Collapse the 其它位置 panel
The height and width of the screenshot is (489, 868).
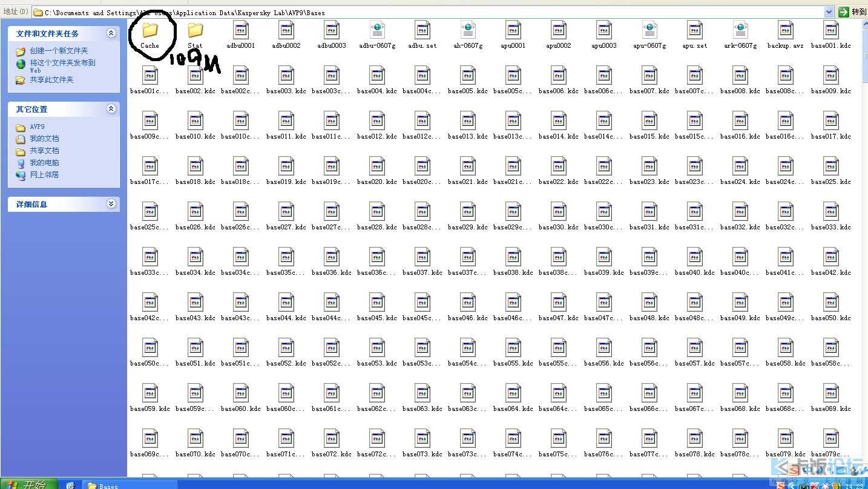(x=111, y=109)
